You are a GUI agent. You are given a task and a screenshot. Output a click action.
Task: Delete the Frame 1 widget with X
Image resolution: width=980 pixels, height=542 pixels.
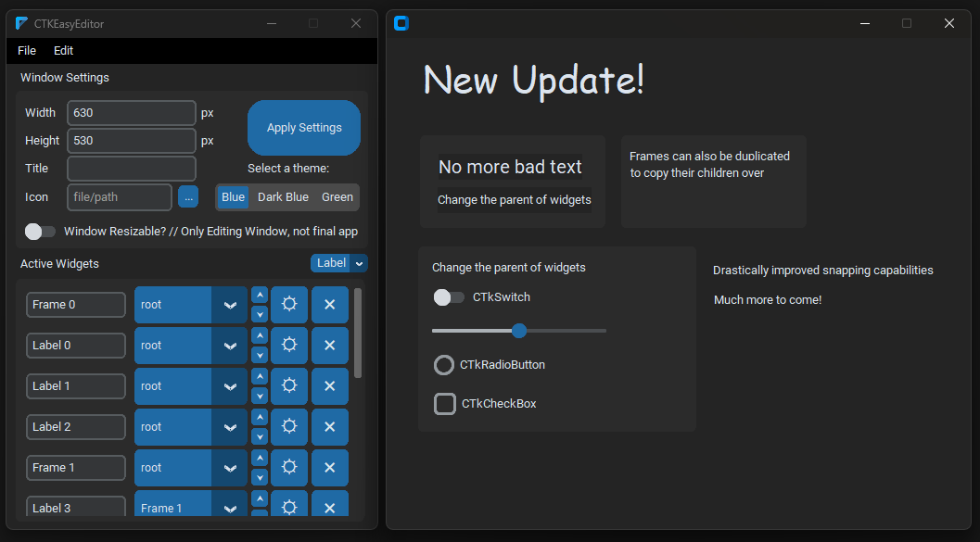330,467
